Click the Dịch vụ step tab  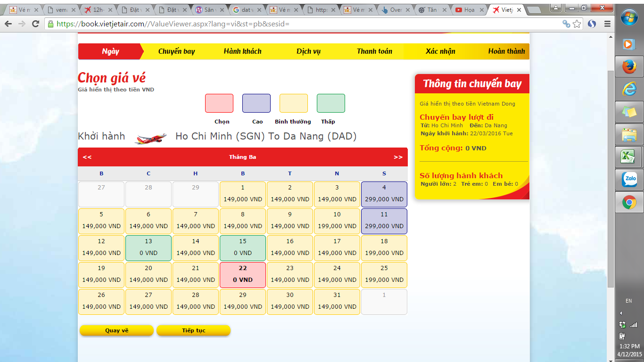click(309, 51)
